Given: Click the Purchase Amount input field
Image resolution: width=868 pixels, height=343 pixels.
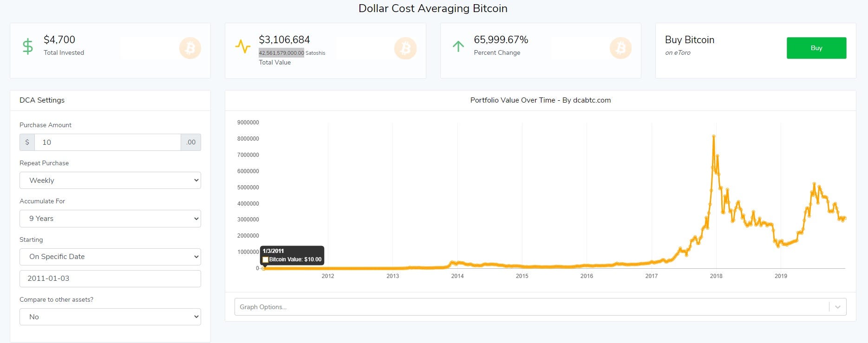Looking at the screenshot, I should point(107,142).
